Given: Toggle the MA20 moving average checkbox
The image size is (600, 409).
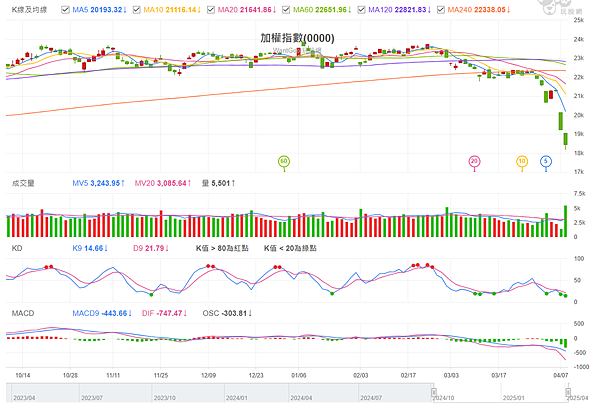Looking at the screenshot, I should pos(211,10).
